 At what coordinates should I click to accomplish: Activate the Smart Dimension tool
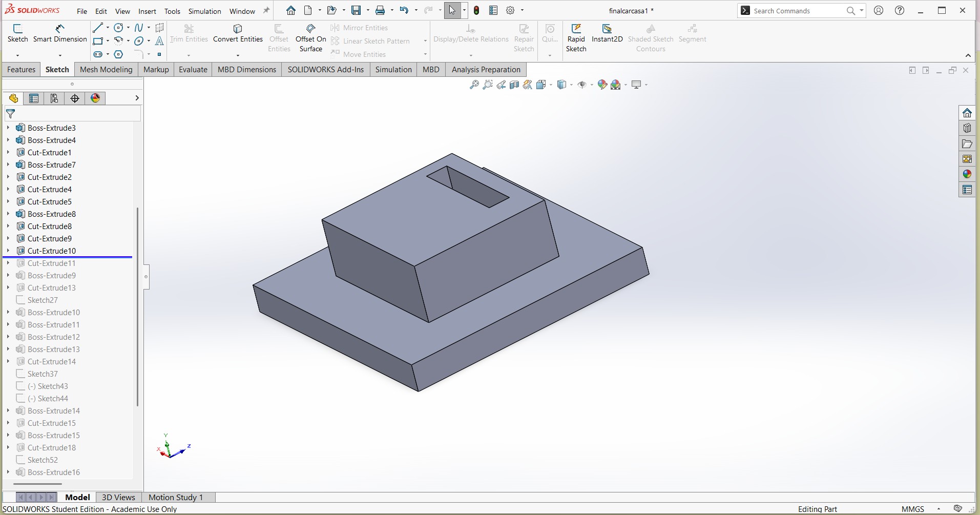60,33
